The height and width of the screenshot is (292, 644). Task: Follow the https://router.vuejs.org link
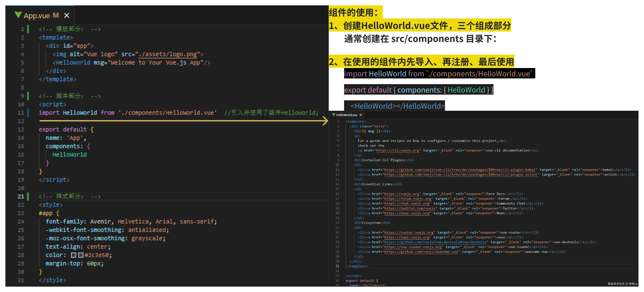[409, 232]
